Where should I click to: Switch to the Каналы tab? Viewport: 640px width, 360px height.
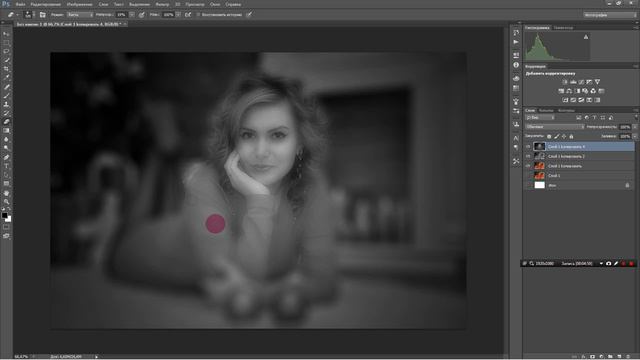click(x=546, y=110)
